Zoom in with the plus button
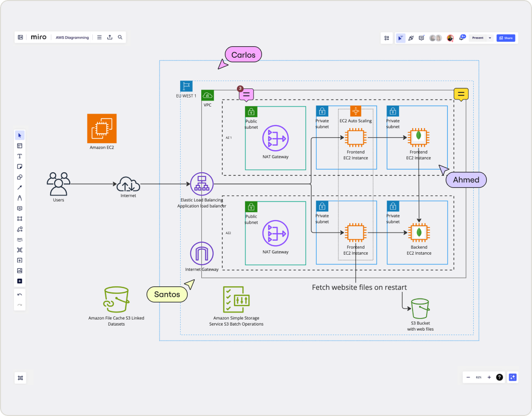Image resolution: width=532 pixels, height=416 pixels. (489, 377)
